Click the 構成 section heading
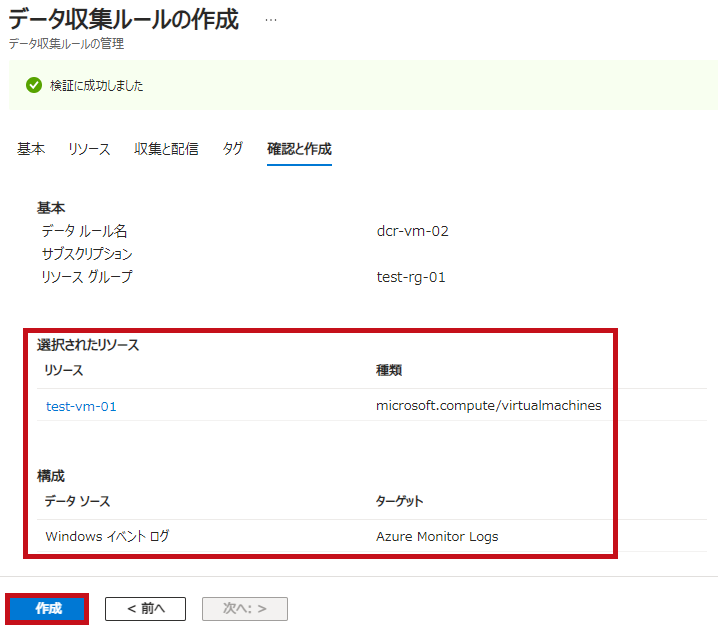The width and height of the screenshot is (718, 628). coord(51,476)
